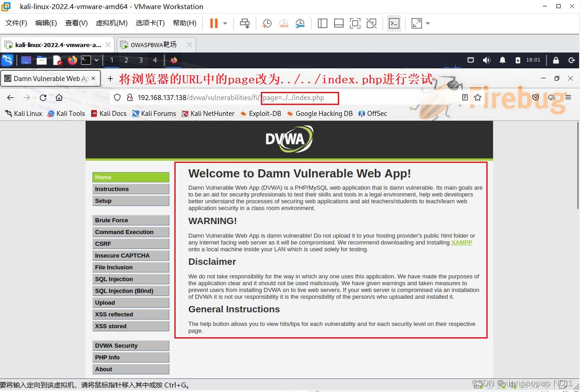Open the VMware console view icon

pyautogui.click(x=394, y=23)
